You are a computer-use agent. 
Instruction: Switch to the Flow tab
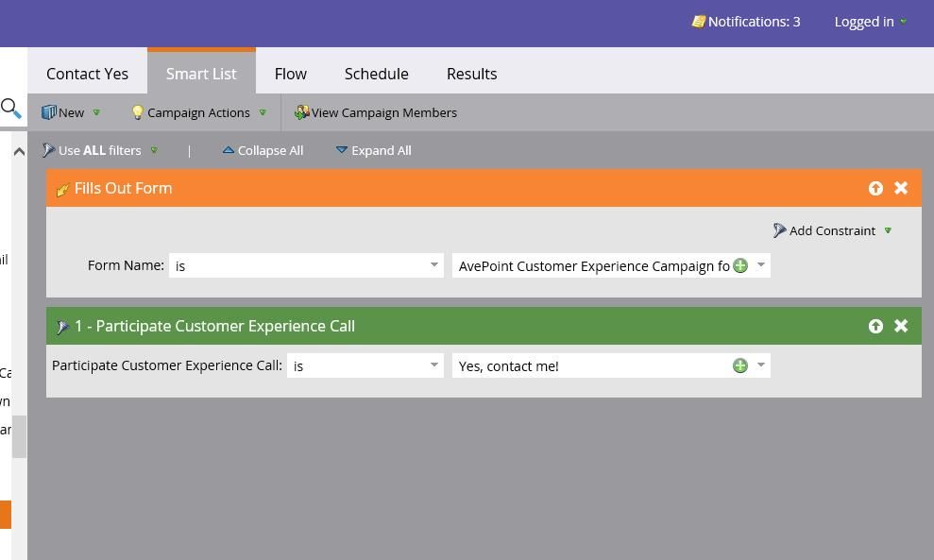tap(290, 74)
